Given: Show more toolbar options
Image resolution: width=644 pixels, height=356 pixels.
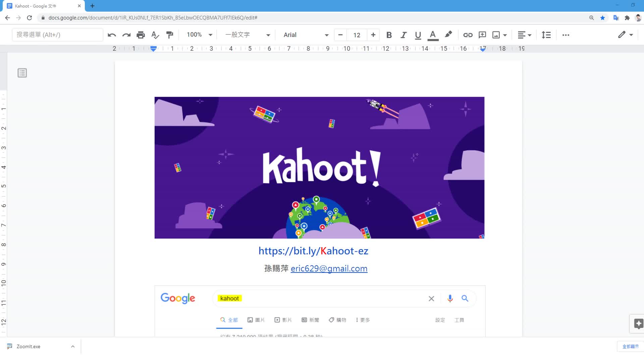Looking at the screenshot, I should (566, 35).
